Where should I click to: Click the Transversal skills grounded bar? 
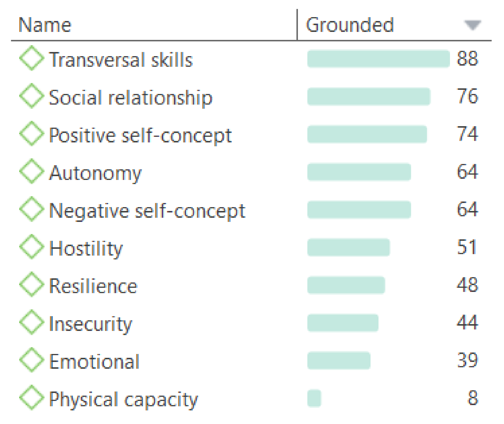coord(378,59)
